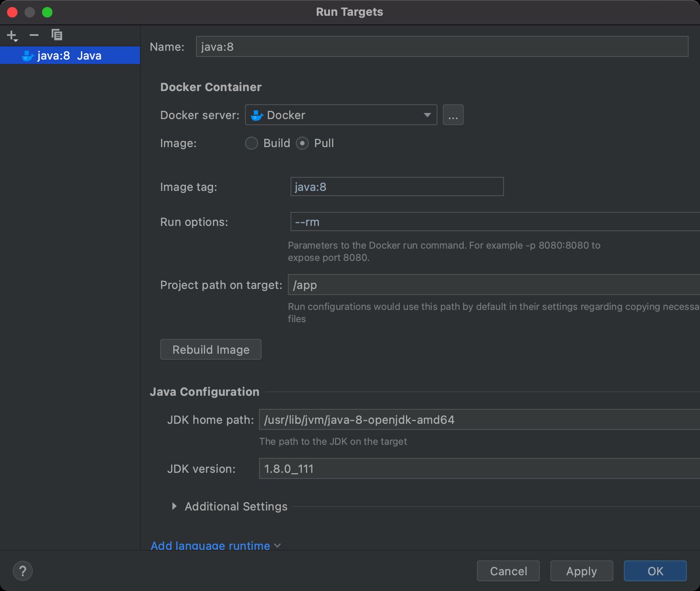Open Docker server browse ellipsis button
The image size is (700, 591).
(453, 115)
